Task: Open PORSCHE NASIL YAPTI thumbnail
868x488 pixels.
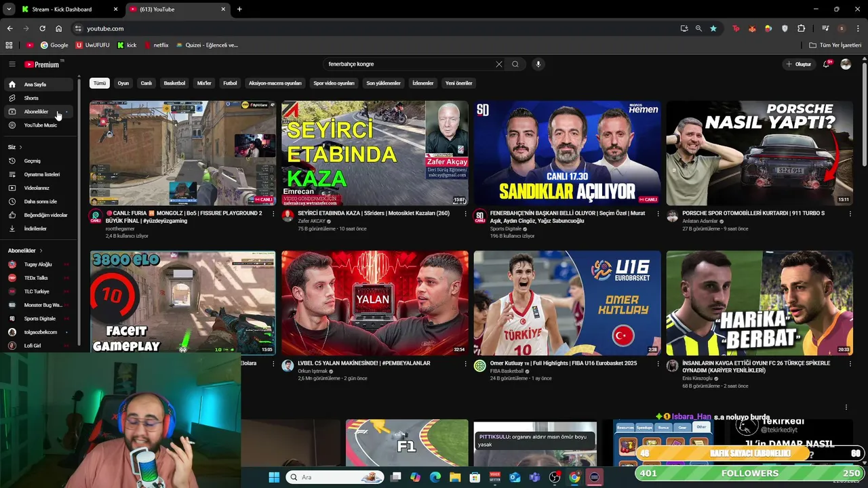Action: pyautogui.click(x=759, y=153)
